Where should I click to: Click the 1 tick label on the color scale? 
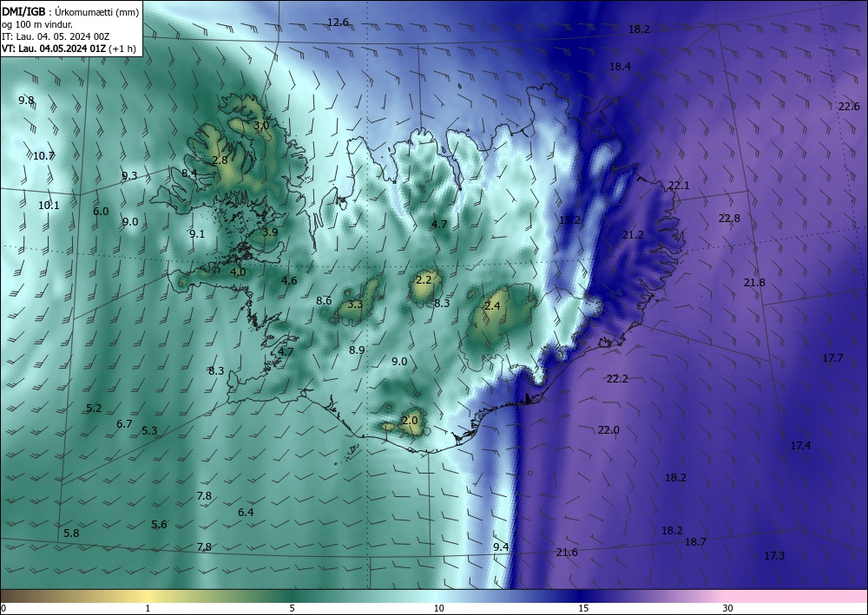148,609
